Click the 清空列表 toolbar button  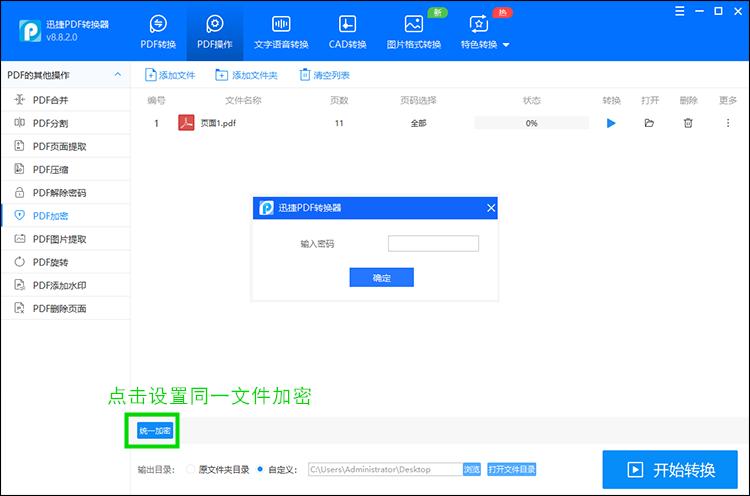[x=324, y=75]
